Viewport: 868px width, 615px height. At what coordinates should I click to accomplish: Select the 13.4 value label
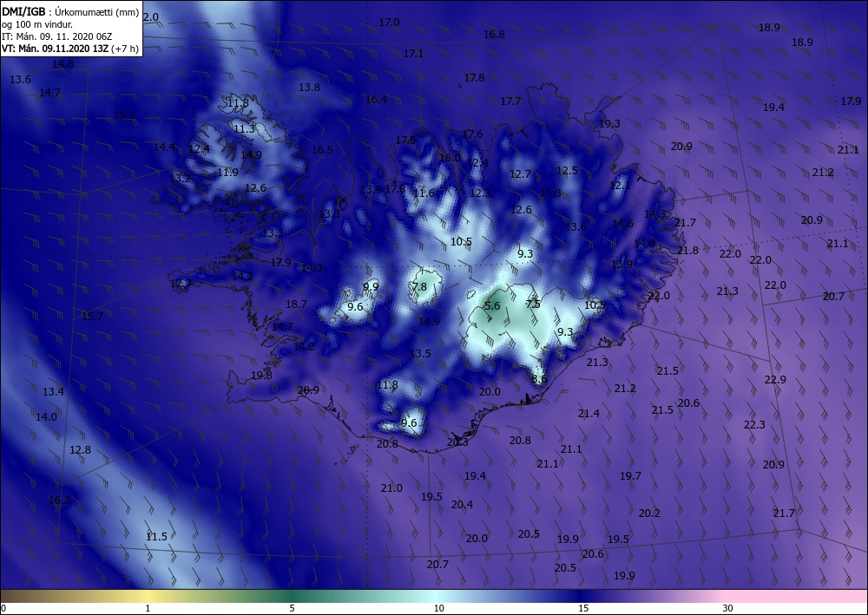(53, 392)
